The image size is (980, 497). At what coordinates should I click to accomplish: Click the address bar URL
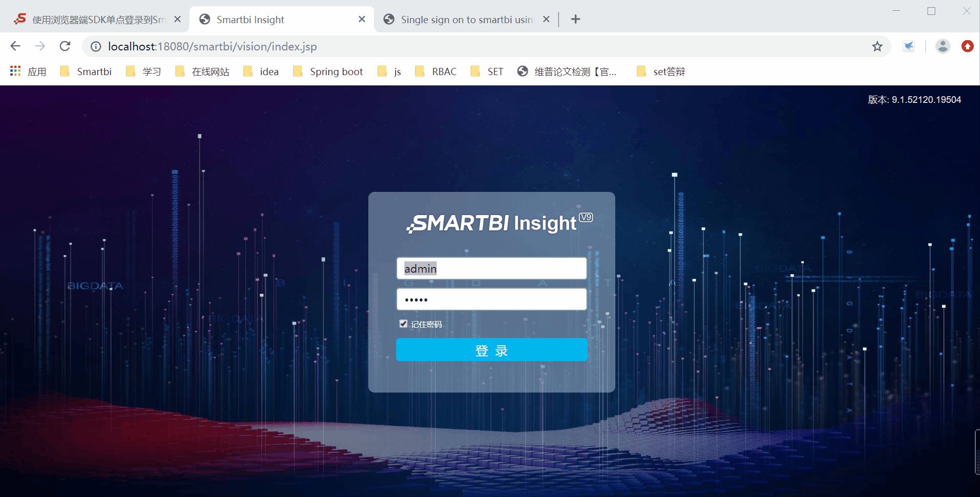pyautogui.click(x=212, y=47)
